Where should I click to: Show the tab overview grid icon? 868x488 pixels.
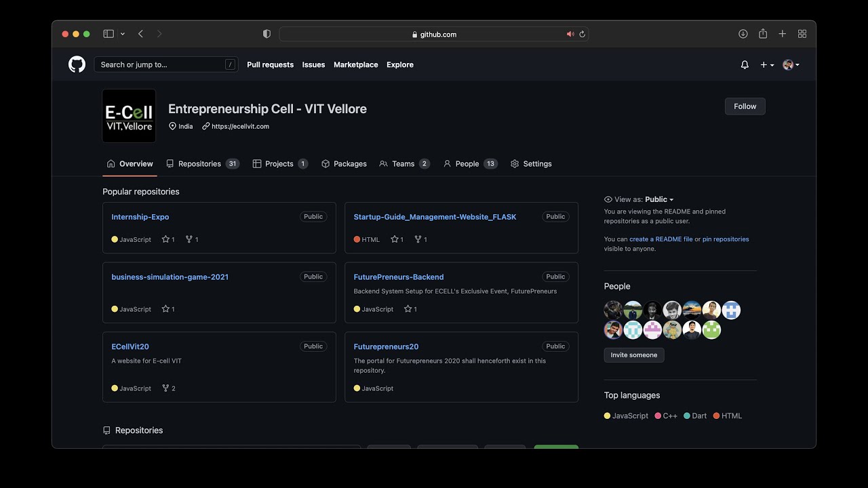(x=802, y=34)
